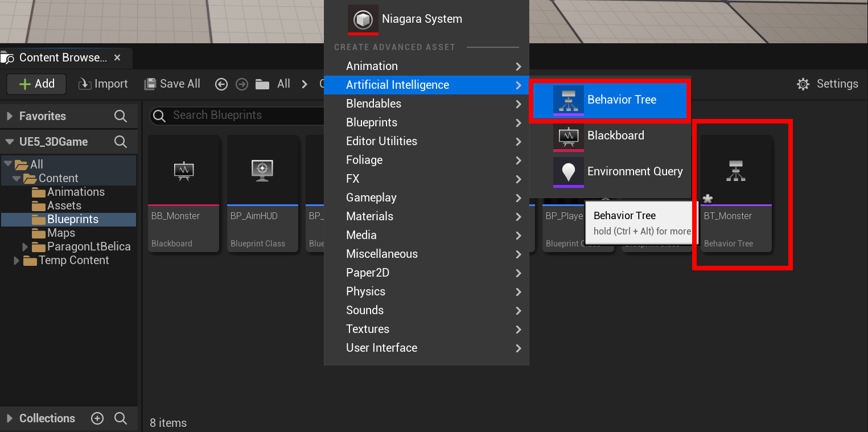Viewport: 868px width, 432px height.
Task: Open the Media submenu
Action: click(x=426, y=235)
